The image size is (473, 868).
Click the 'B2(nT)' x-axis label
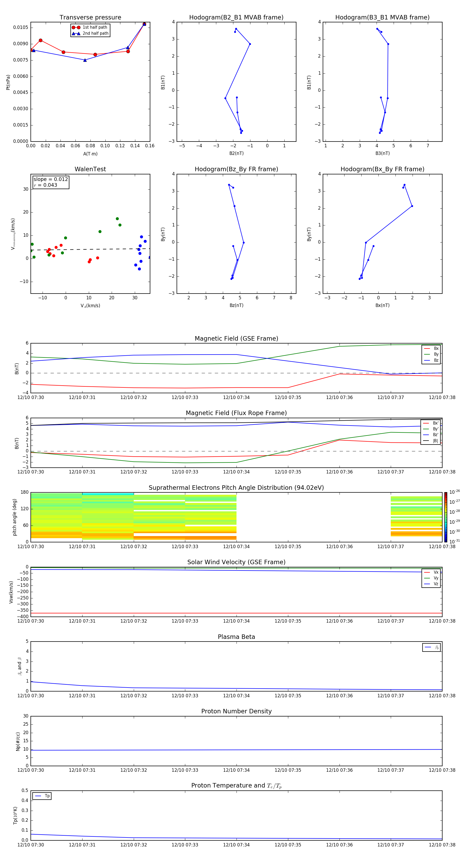tap(236, 153)
